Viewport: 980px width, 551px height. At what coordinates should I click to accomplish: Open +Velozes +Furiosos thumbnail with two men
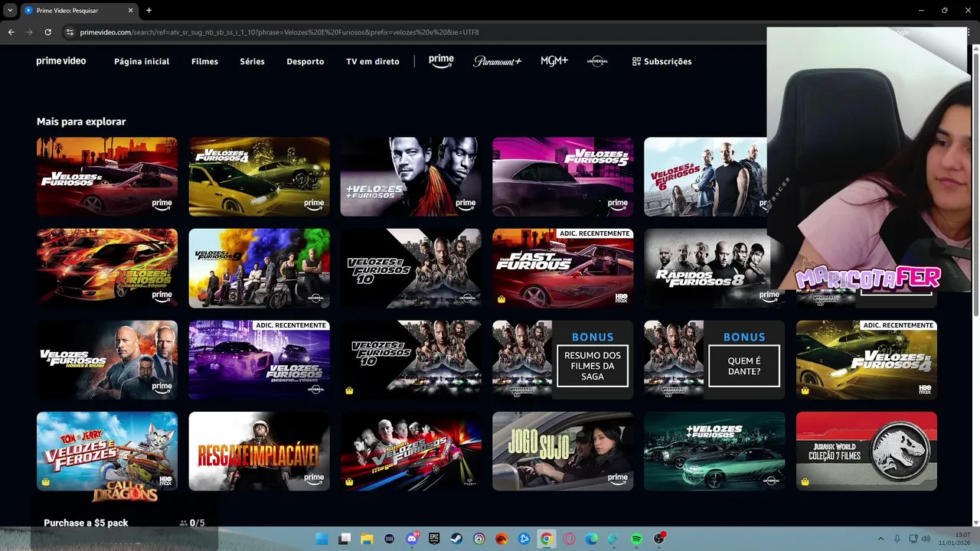click(x=411, y=177)
